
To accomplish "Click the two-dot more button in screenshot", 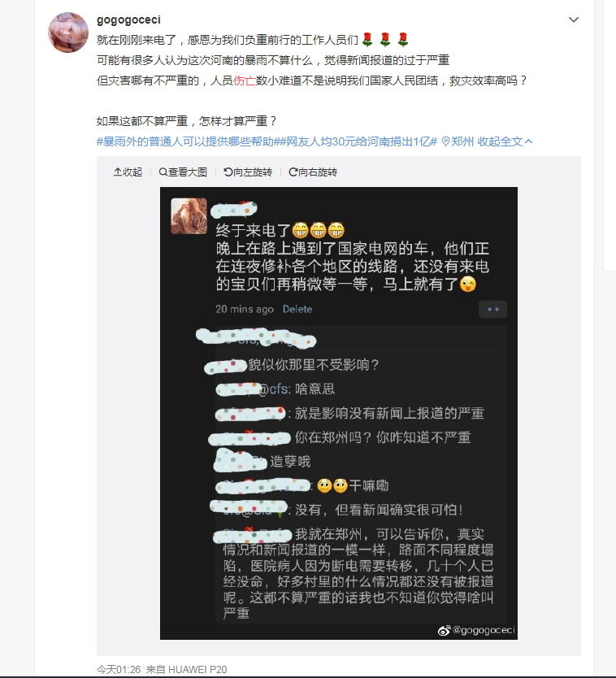I will click(492, 309).
